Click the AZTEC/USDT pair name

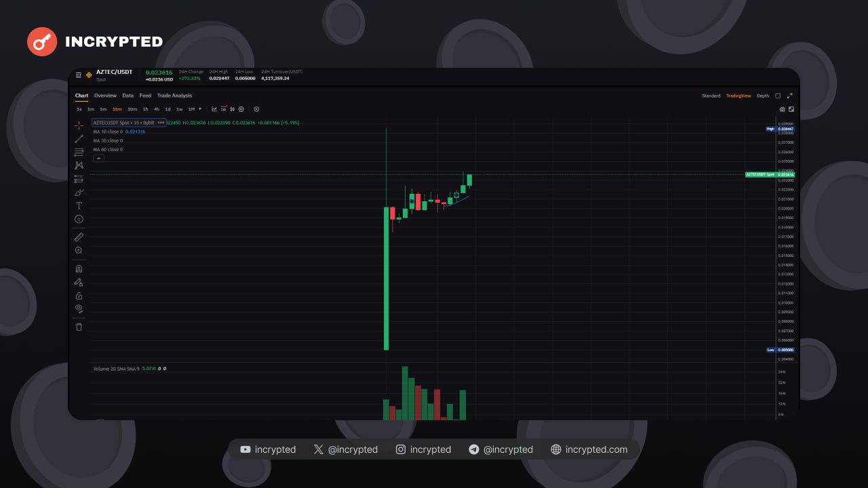[115, 72]
